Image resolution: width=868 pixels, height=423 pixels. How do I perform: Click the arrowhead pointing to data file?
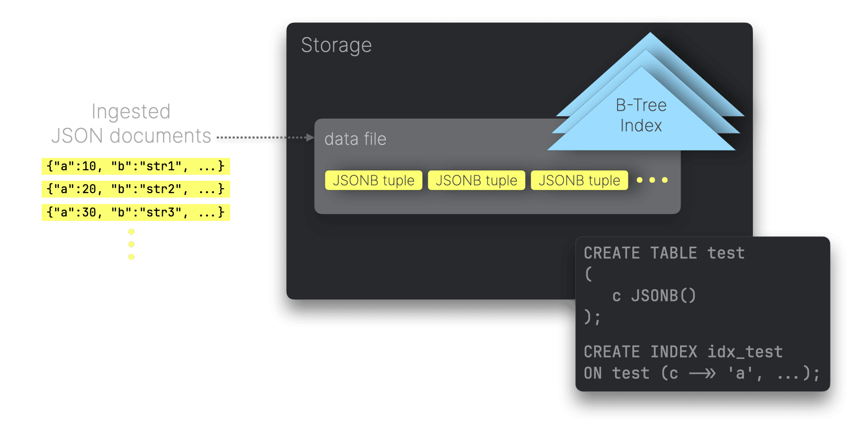[x=310, y=138]
